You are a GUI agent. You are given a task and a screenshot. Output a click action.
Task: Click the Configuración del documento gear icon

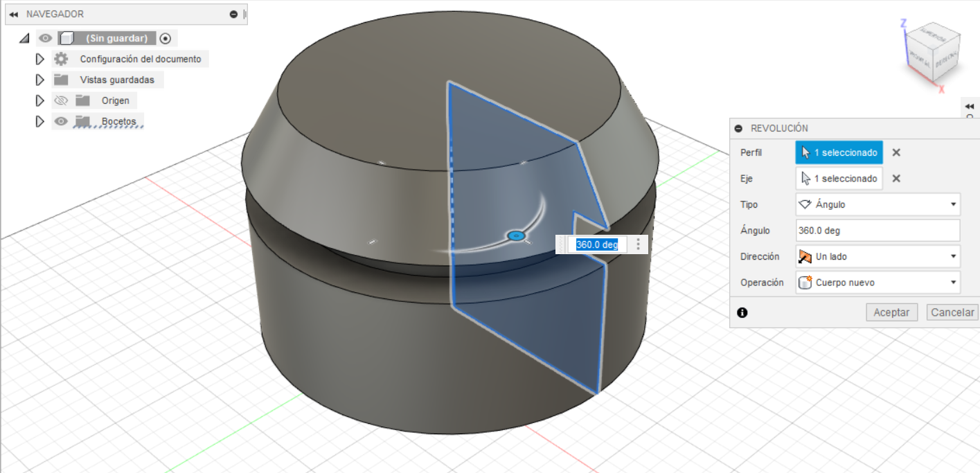point(61,59)
